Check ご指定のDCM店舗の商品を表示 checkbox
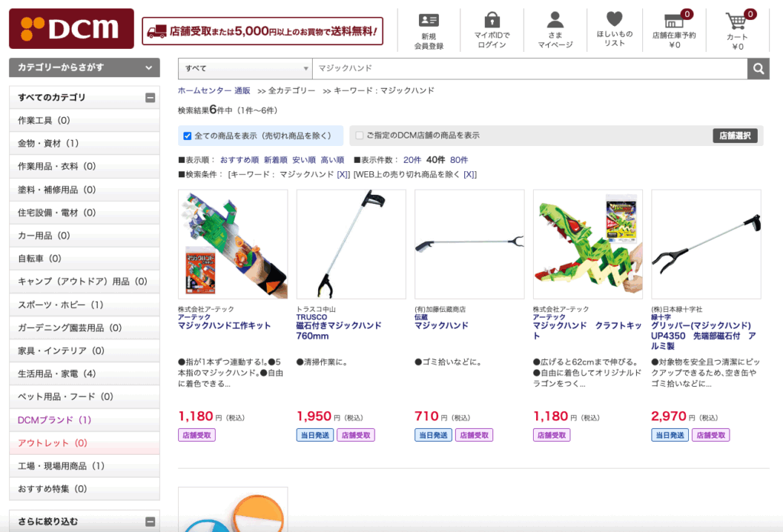Screen dimensions: 783x532 point(359,135)
